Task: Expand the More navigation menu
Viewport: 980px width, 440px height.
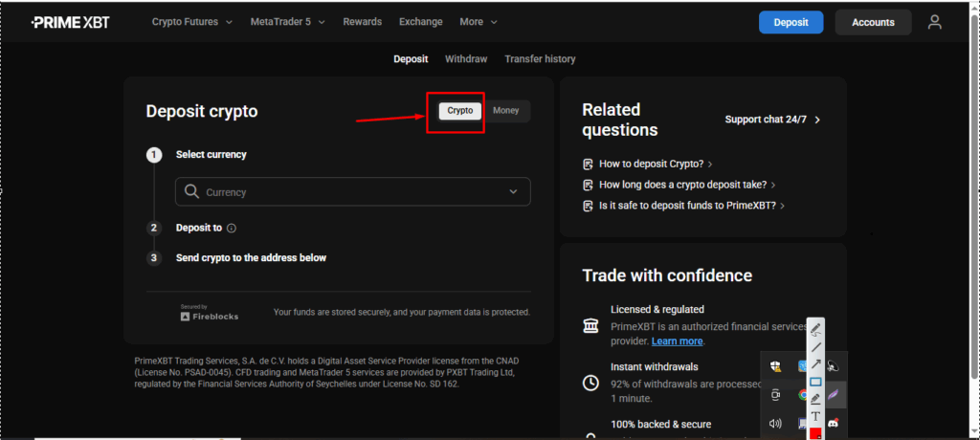Action: [x=478, y=22]
